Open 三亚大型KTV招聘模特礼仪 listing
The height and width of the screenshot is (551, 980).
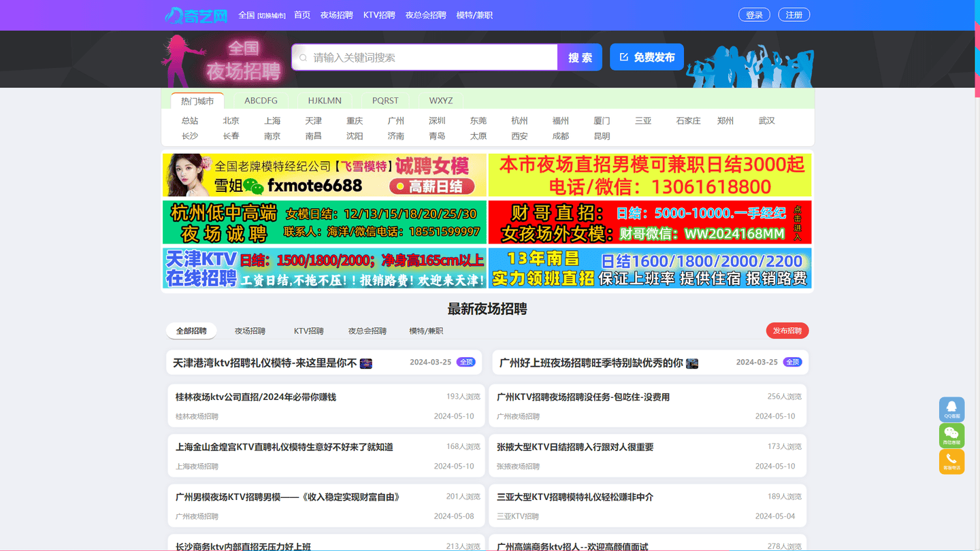[x=575, y=497]
